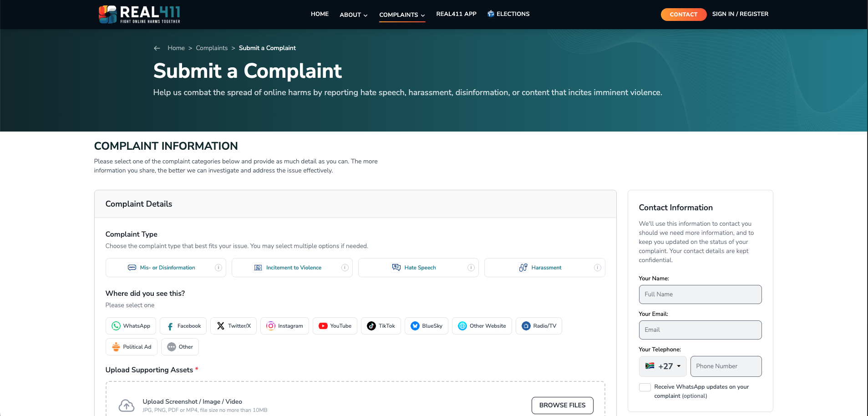Open the Home menu item
Screen dimensions: 868x416
pos(320,14)
